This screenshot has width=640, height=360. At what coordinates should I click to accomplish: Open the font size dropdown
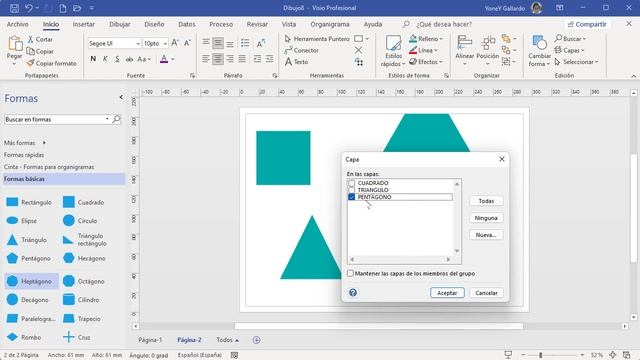click(x=165, y=43)
